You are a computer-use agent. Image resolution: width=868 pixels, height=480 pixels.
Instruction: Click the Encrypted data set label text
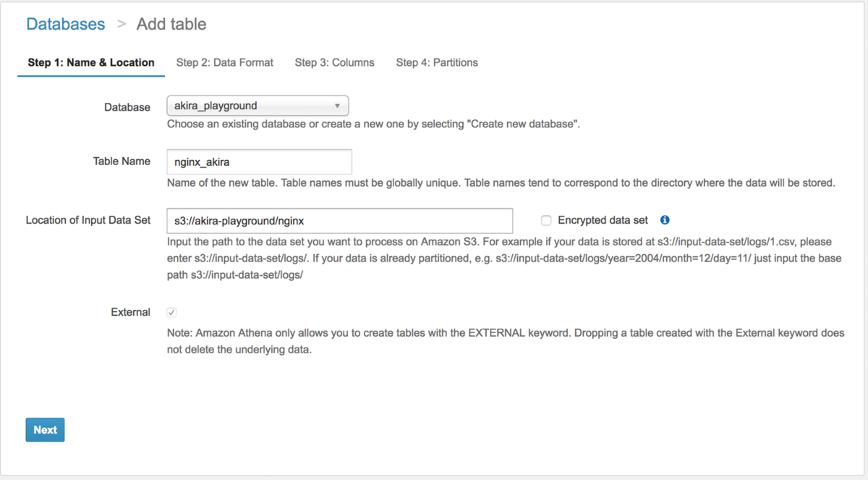point(603,220)
